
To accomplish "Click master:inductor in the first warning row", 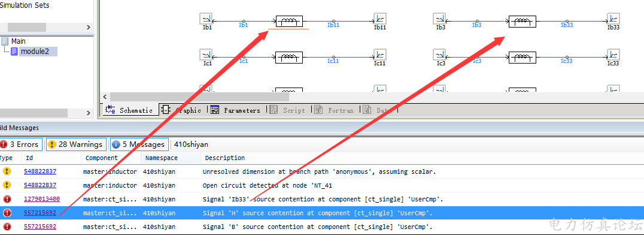I will pyautogui.click(x=110, y=171).
